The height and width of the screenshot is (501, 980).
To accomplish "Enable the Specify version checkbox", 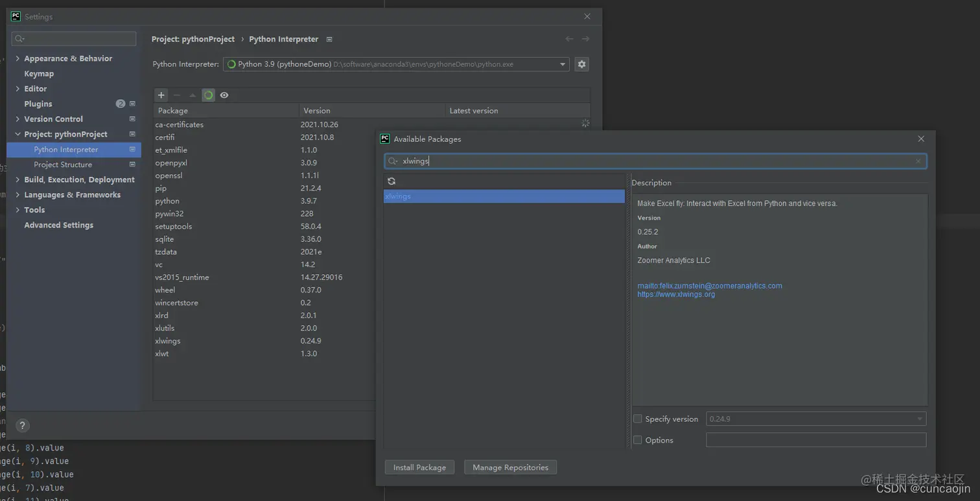I will [638, 419].
